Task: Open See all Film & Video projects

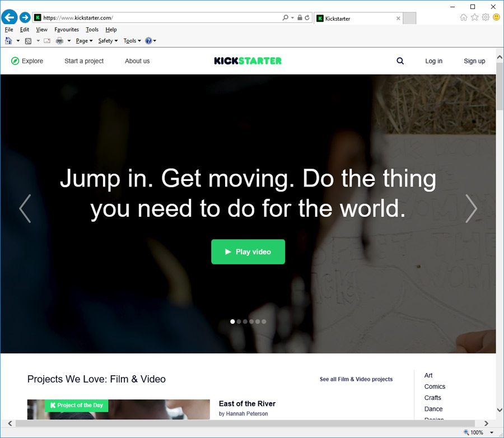Action: point(356,379)
